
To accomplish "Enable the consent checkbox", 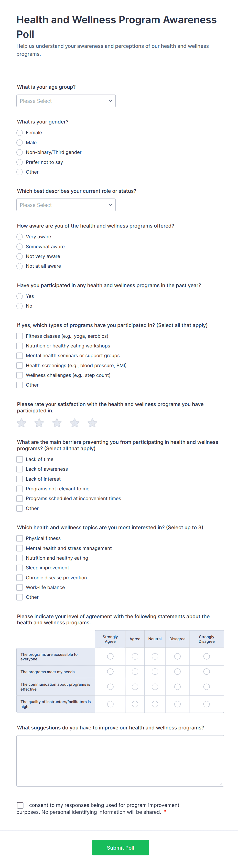I will point(20,805).
